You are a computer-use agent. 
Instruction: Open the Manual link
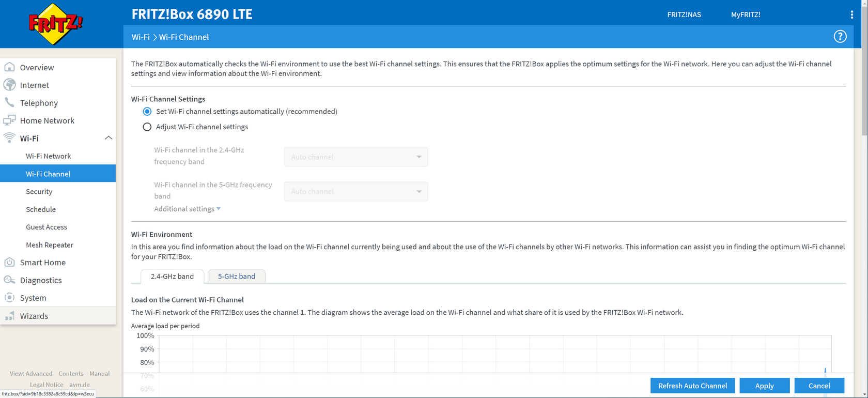99,373
